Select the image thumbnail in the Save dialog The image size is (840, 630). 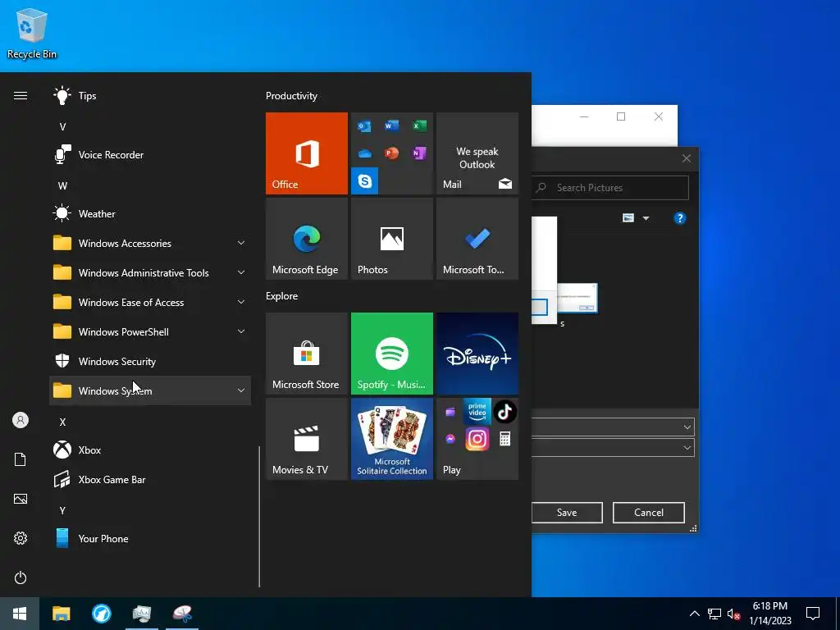(x=577, y=298)
